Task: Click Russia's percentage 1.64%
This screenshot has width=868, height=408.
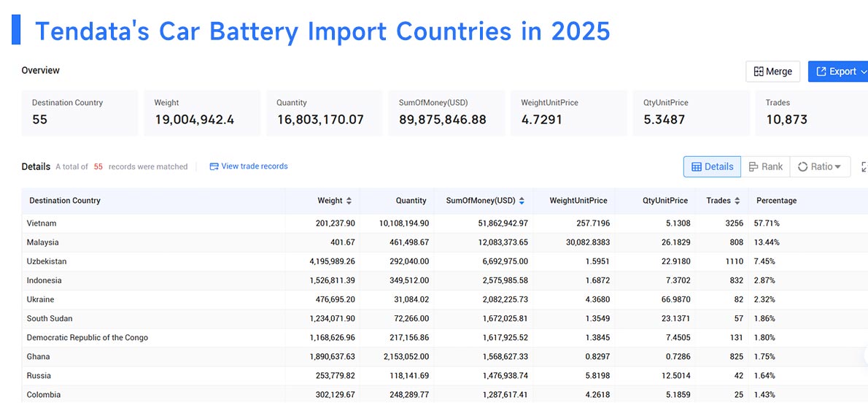Action: click(x=764, y=375)
